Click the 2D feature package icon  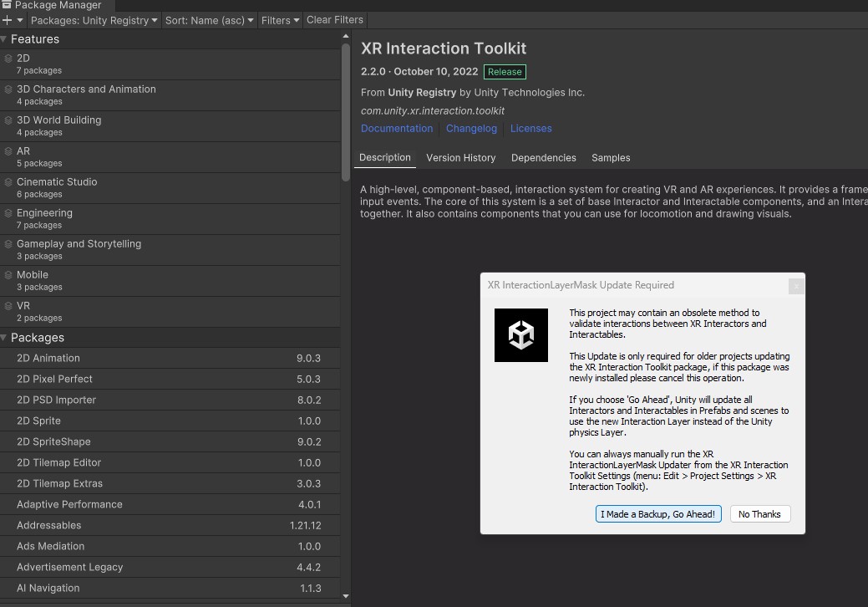tap(8, 59)
